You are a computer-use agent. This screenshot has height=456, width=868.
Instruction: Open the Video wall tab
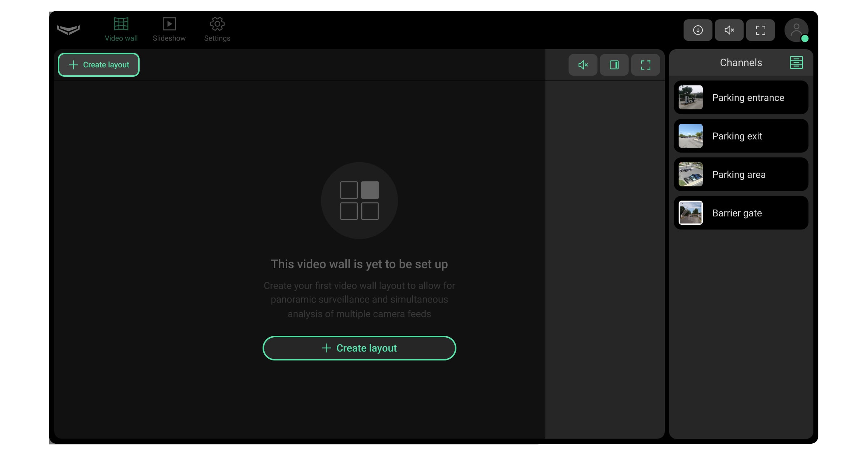pos(121,30)
